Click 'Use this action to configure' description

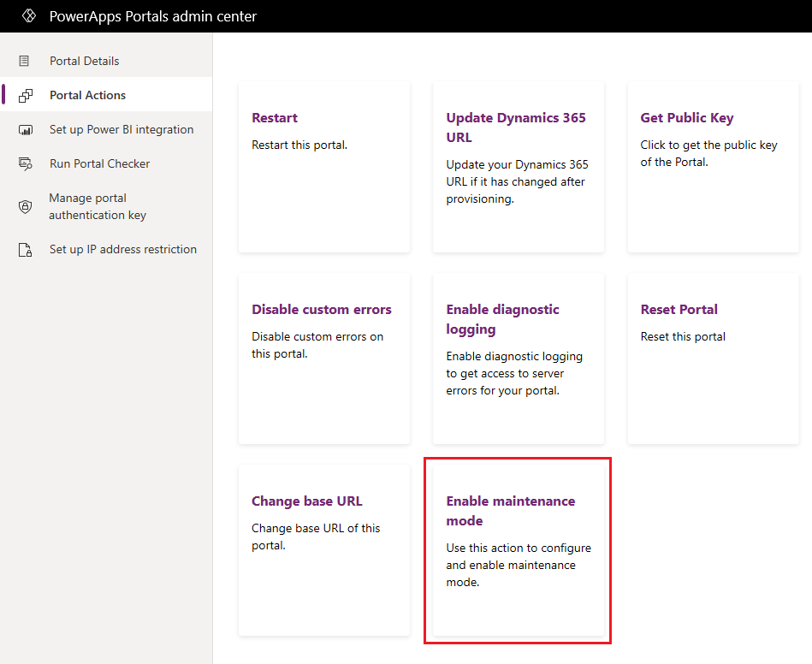pyautogui.click(x=519, y=565)
